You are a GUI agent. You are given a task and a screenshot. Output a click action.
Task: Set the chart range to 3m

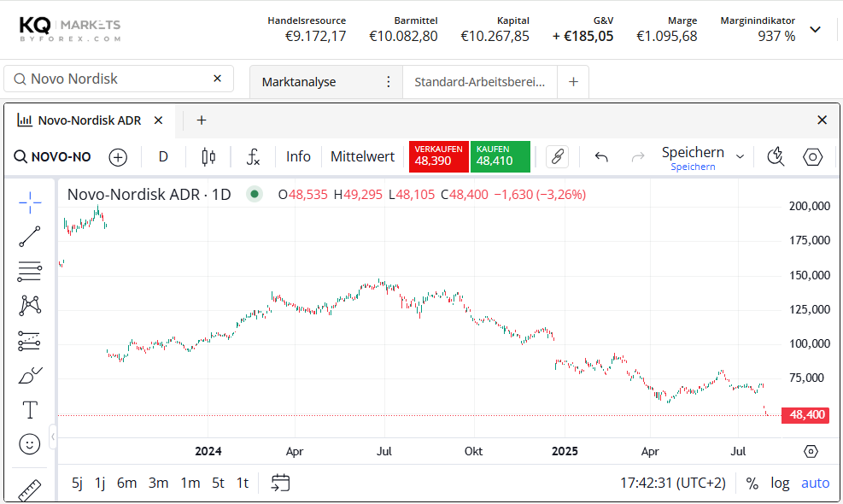click(159, 483)
